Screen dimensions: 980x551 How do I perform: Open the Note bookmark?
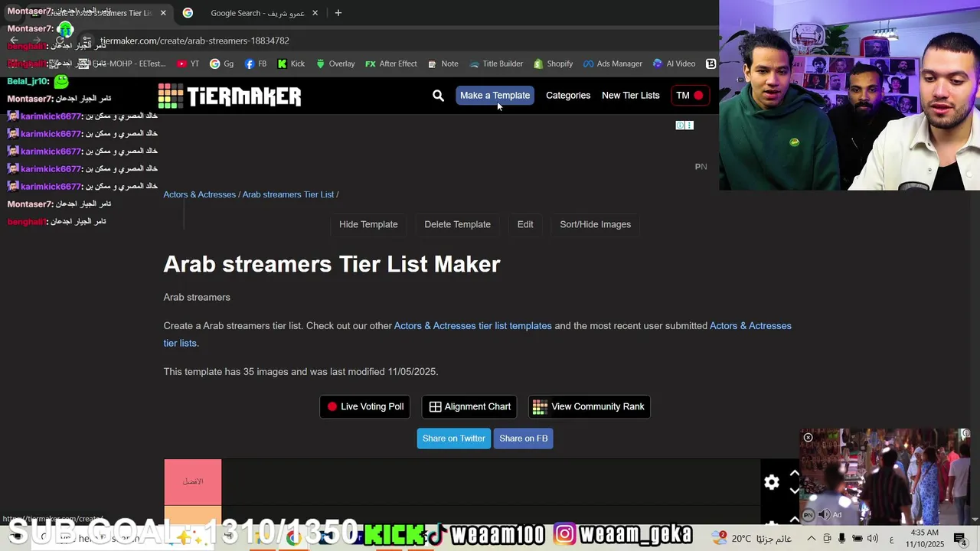pyautogui.click(x=443, y=64)
